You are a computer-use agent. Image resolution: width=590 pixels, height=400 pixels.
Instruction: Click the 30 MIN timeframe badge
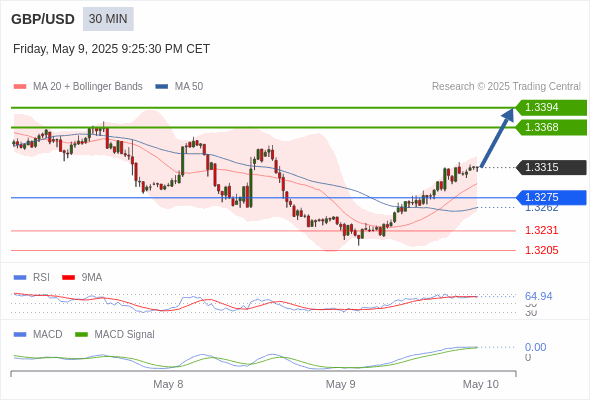point(108,19)
